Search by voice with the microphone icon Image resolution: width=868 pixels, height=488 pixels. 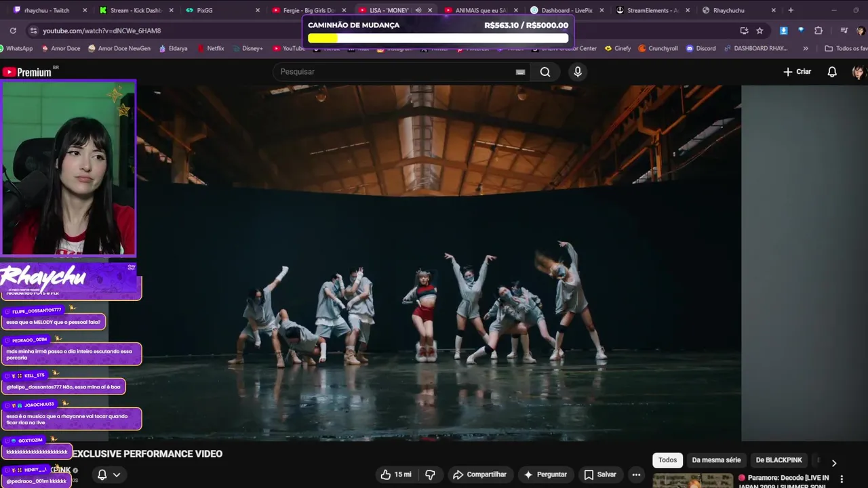[577, 72]
